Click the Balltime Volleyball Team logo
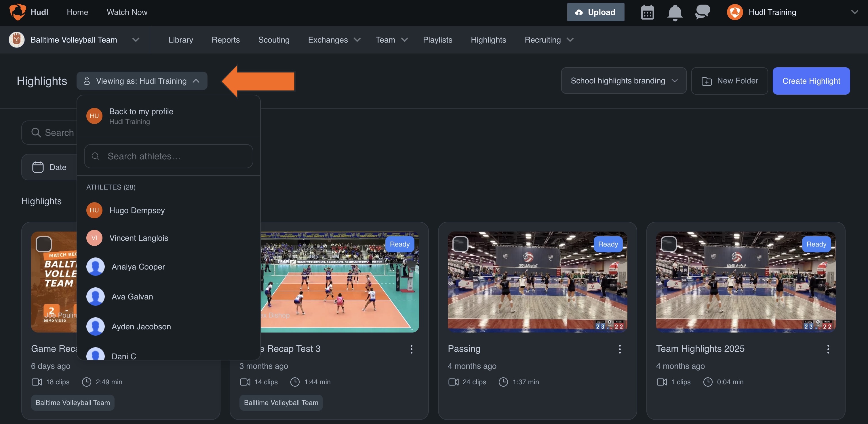Image resolution: width=868 pixels, height=424 pixels. click(16, 40)
